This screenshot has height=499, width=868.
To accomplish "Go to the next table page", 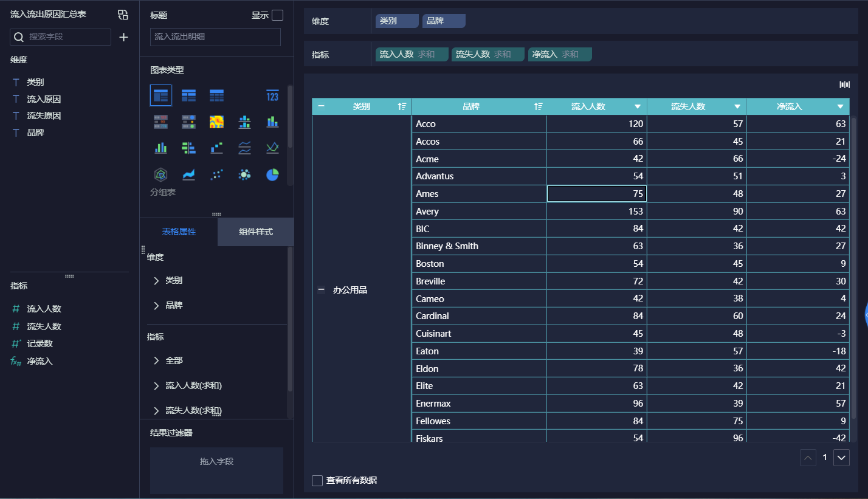I will [x=841, y=458].
